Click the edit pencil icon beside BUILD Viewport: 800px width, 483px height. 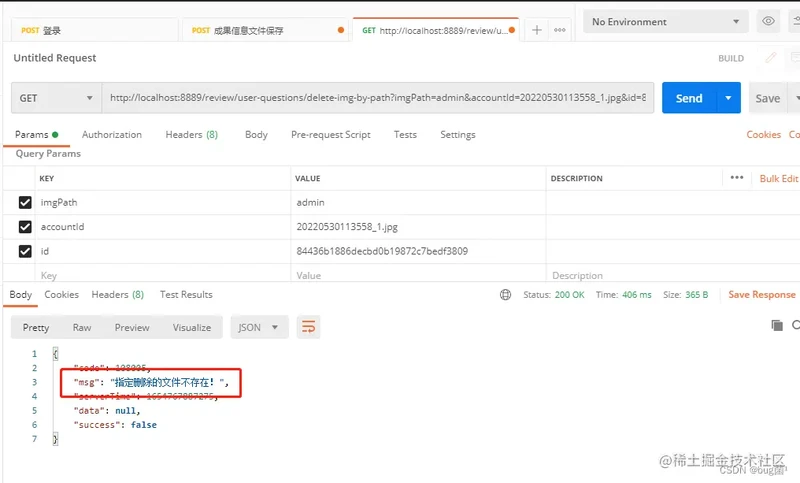(x=770, y=58)
